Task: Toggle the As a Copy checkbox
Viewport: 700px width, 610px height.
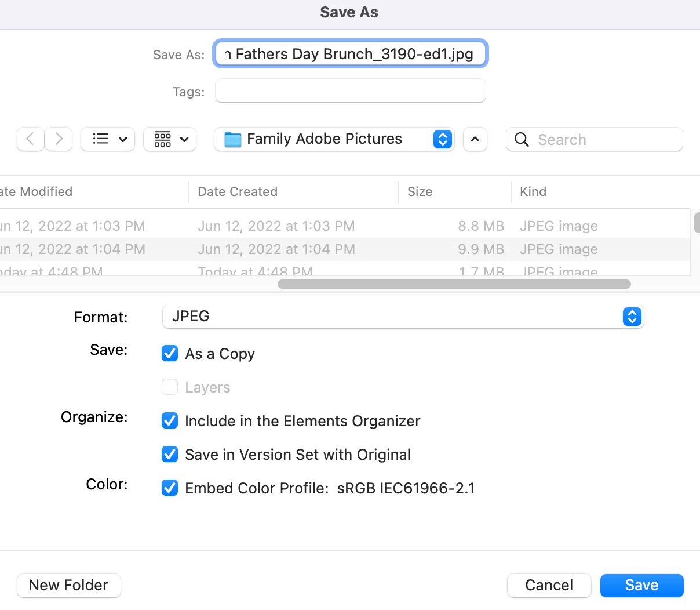Action: click(x=170, y=353)
